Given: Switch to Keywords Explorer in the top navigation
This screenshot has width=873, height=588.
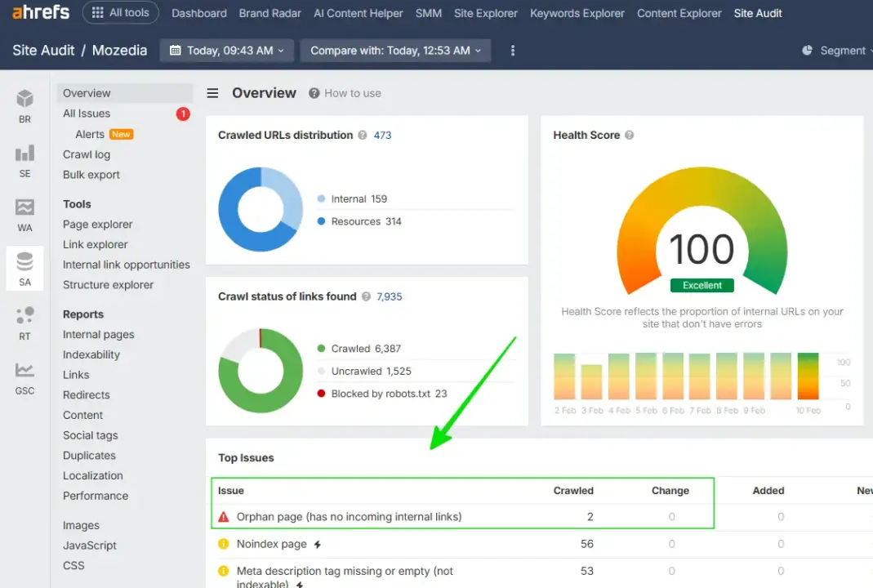Looking at the screenshot, I should (577, 13).
